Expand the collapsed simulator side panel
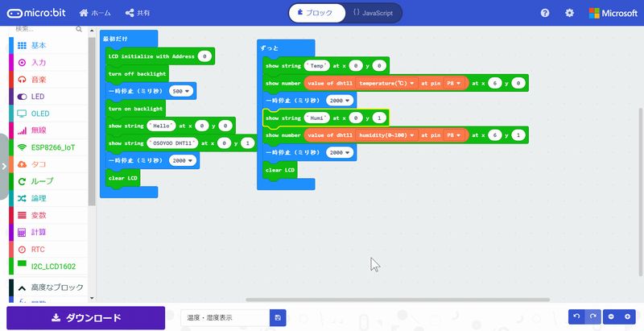 click(4, 166)
